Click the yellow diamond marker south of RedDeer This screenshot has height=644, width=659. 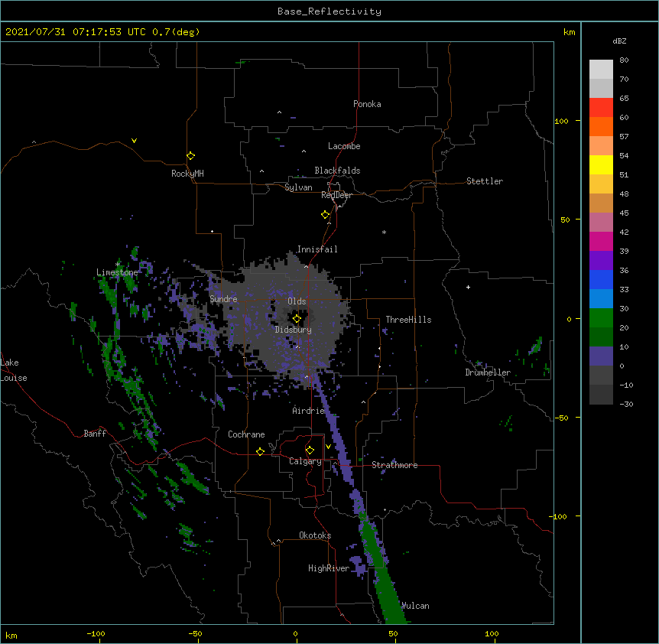tap(325, 215)
